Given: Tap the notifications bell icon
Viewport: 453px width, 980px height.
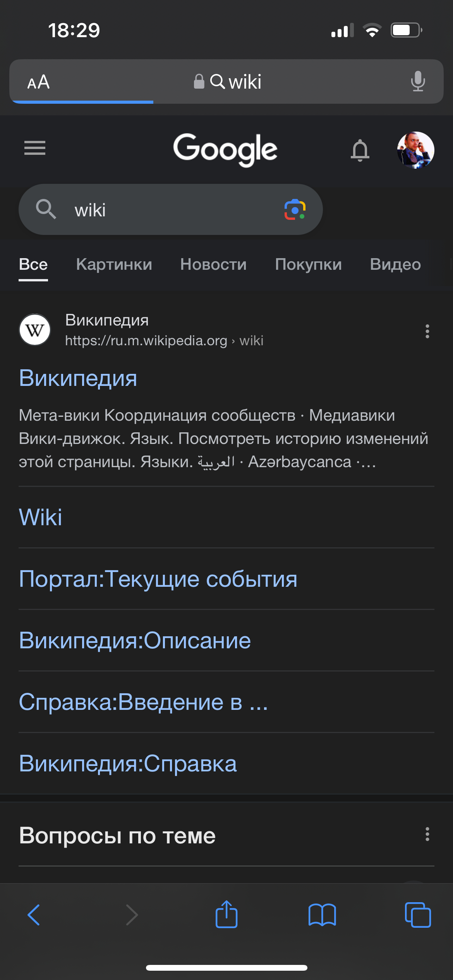Looking at the screenshot, I should tap(360, 150).
